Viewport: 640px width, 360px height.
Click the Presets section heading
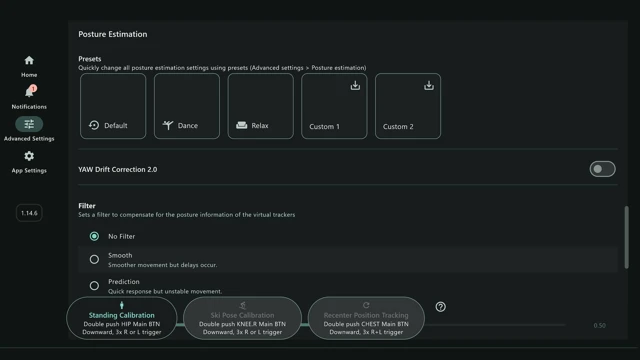coord(90,59)
